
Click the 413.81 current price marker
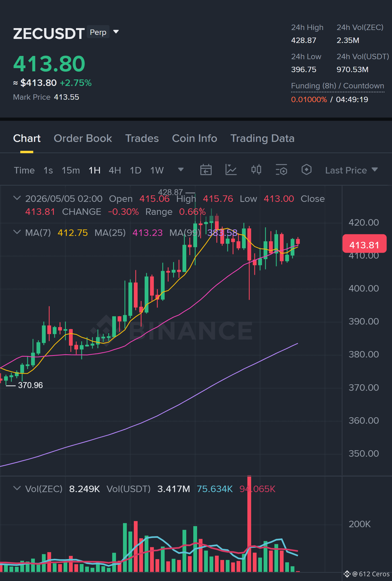[364, 244]
